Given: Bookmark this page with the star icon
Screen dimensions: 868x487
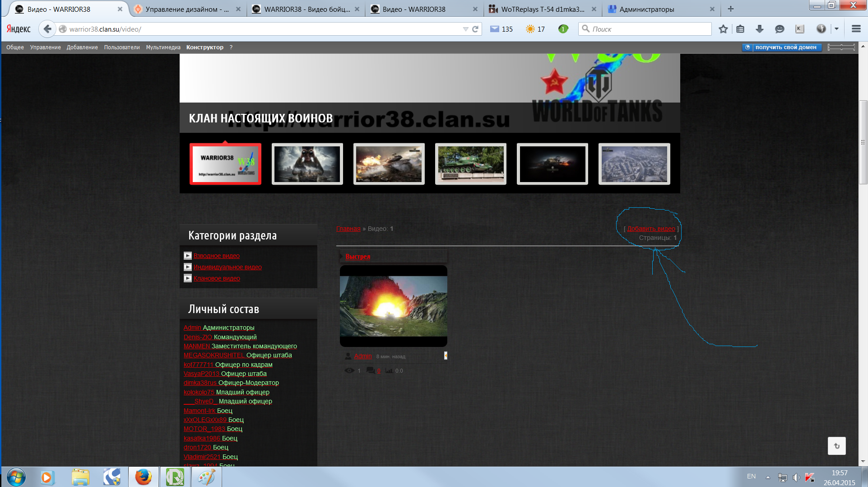Looking at the screenshot, I should tap(723, 29).
